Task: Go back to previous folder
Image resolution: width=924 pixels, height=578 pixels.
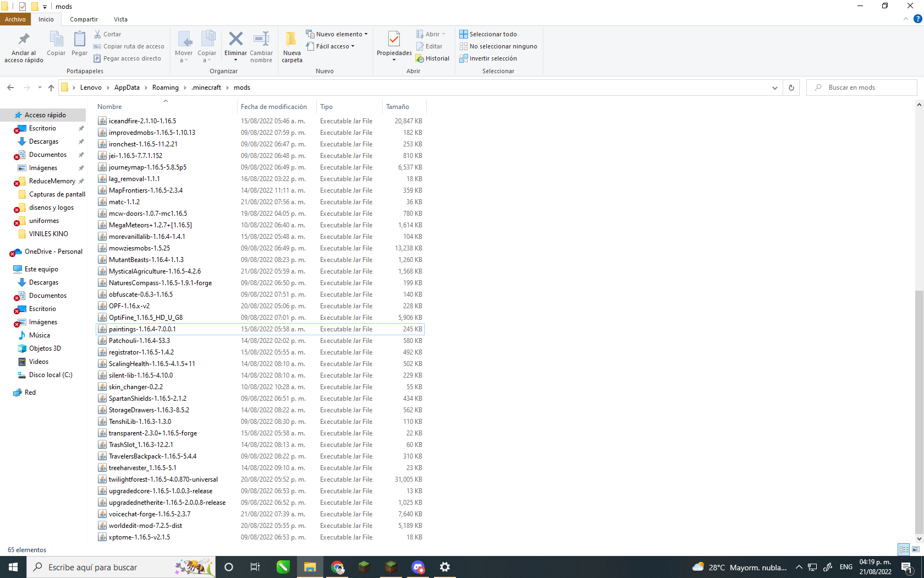Action: point(10,88)
